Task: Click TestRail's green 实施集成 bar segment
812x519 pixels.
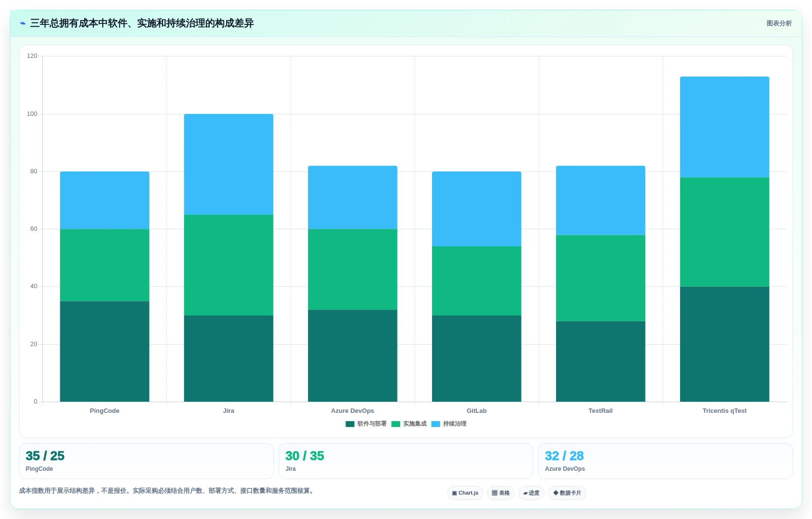Action: (601, 278)
